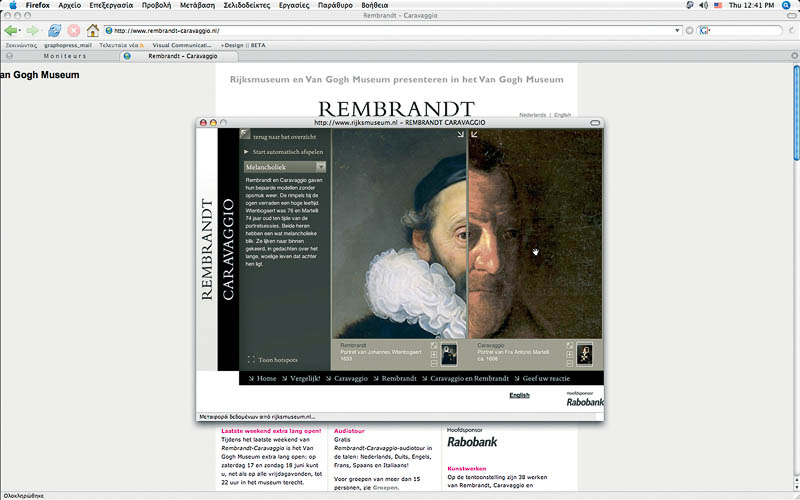
Task: Open the back history dropdown arrow
Action: tap(19, 31)
